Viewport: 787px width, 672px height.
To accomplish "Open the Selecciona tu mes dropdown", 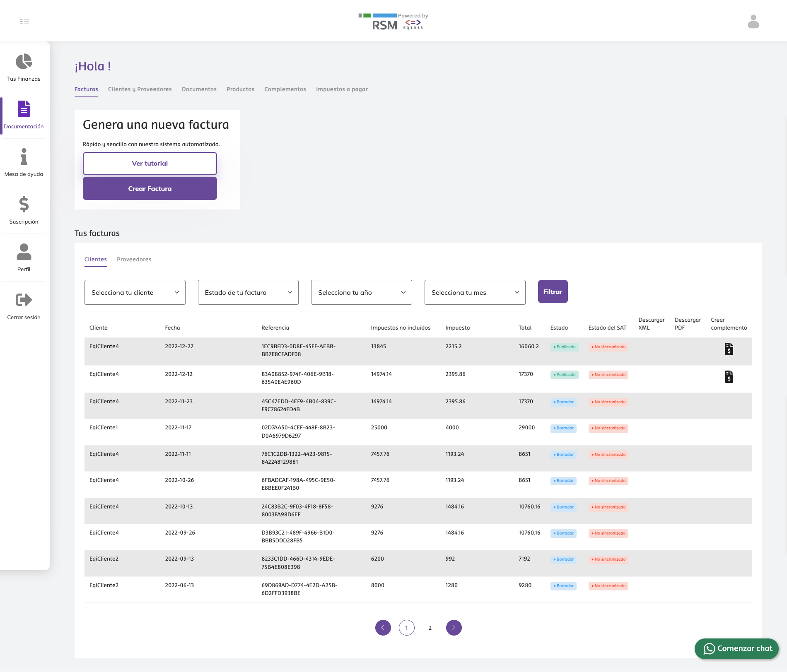I will 475,292.
